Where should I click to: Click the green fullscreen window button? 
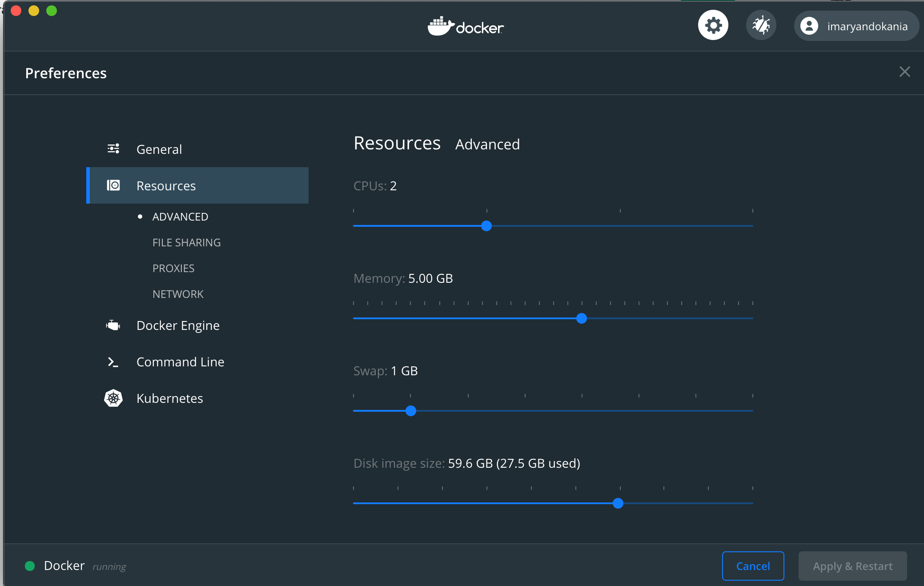click(52, 11)
